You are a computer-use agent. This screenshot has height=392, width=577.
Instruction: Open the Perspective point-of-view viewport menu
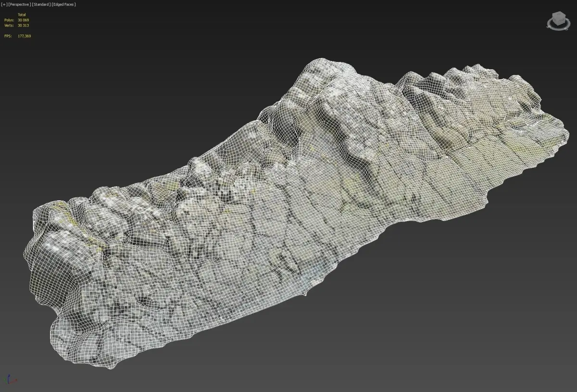(x=19, y=4)
